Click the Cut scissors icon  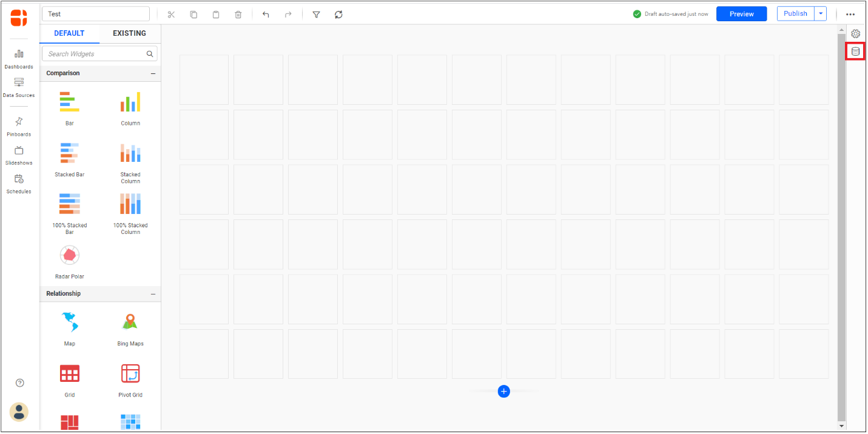pyautogui.click(x=171, y=14)
